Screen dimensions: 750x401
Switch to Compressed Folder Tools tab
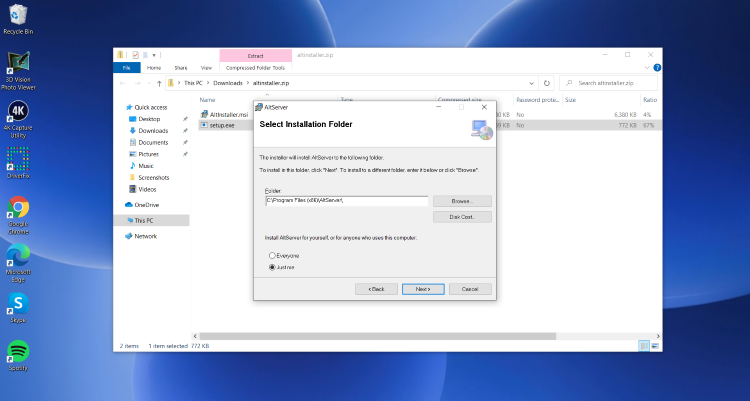(255, 68)
